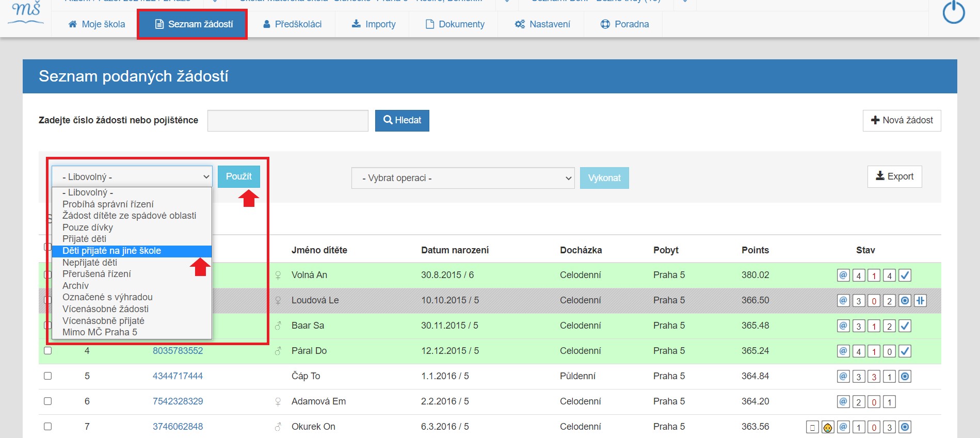Choose Mimo MČ Praha 5 filter option

click(132, 332)
